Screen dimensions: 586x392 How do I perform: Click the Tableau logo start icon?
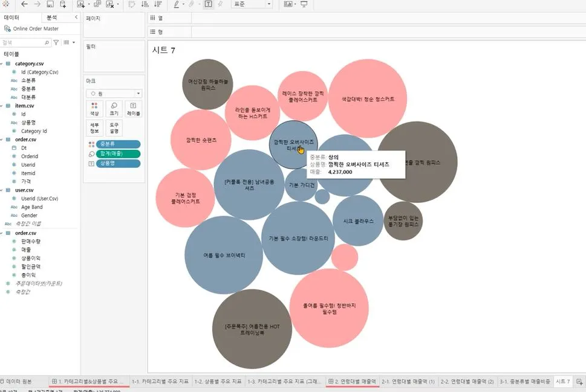(x=5, y=4)
